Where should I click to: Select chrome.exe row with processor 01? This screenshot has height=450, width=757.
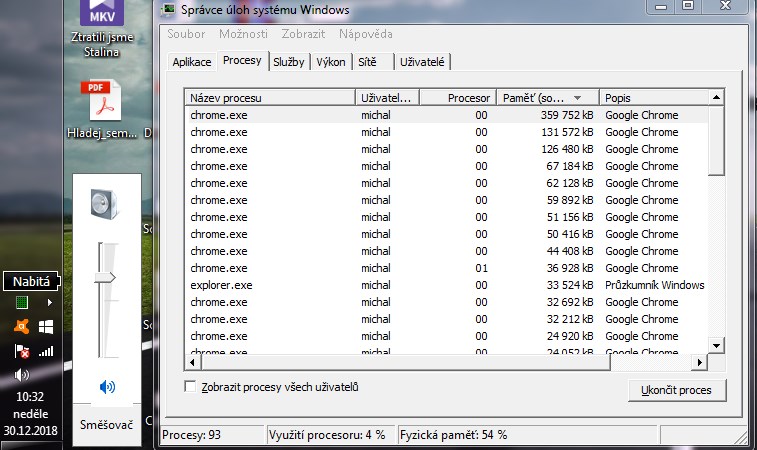tap(446, 268)
